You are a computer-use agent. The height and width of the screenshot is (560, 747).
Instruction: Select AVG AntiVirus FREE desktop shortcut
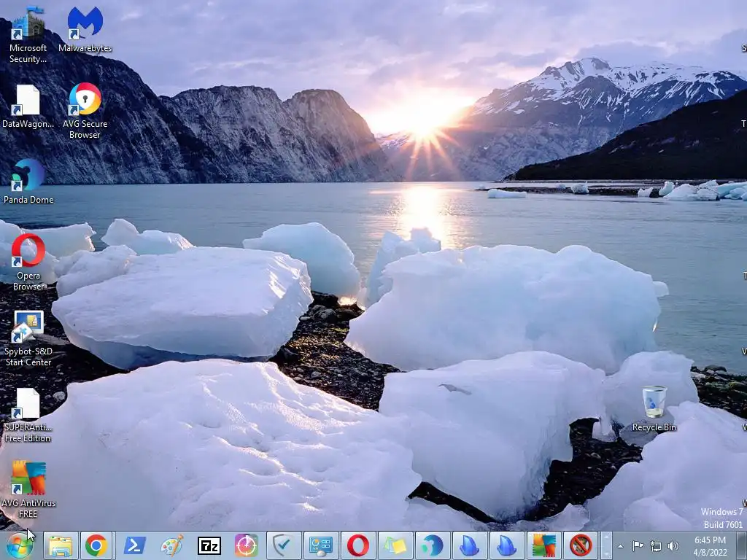point(28,489)
